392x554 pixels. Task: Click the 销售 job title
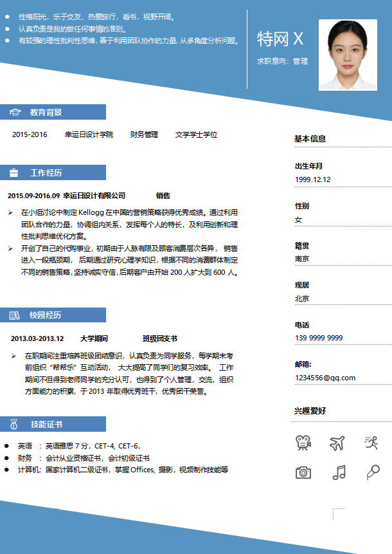point(163,196)
